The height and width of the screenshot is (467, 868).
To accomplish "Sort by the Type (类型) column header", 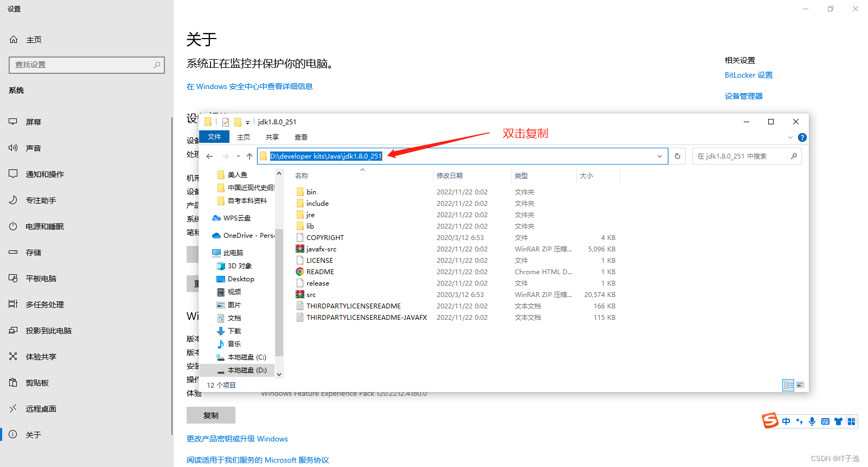I will pos(521,175).
